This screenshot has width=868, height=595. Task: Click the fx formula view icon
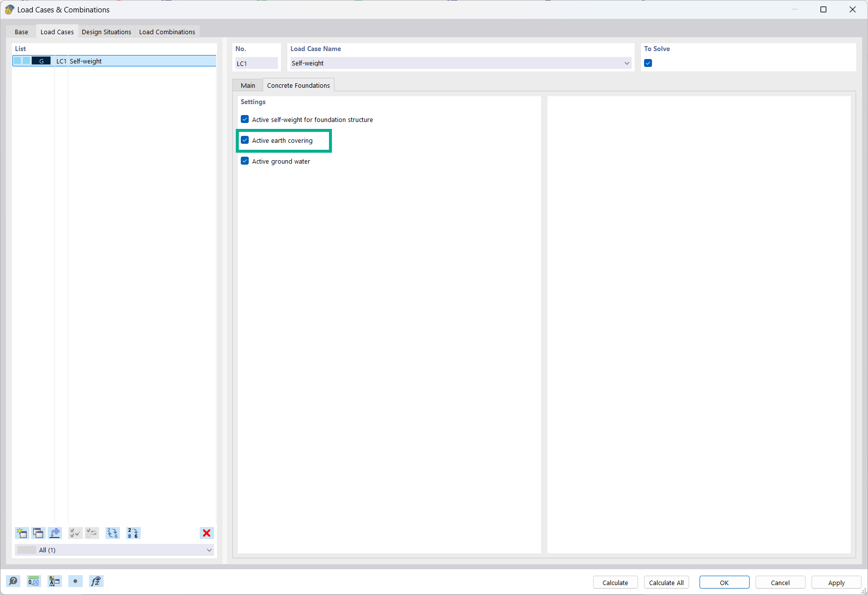click(x=96, y=581)
